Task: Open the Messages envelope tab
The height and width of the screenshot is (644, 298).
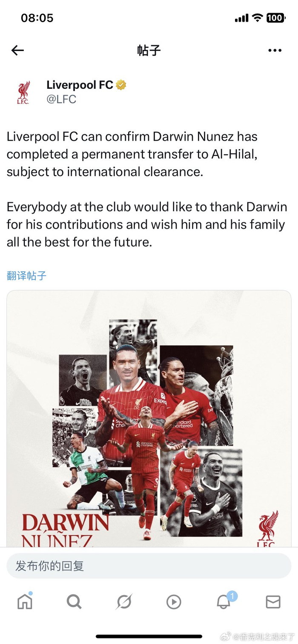Action: (x=273, y=601)
